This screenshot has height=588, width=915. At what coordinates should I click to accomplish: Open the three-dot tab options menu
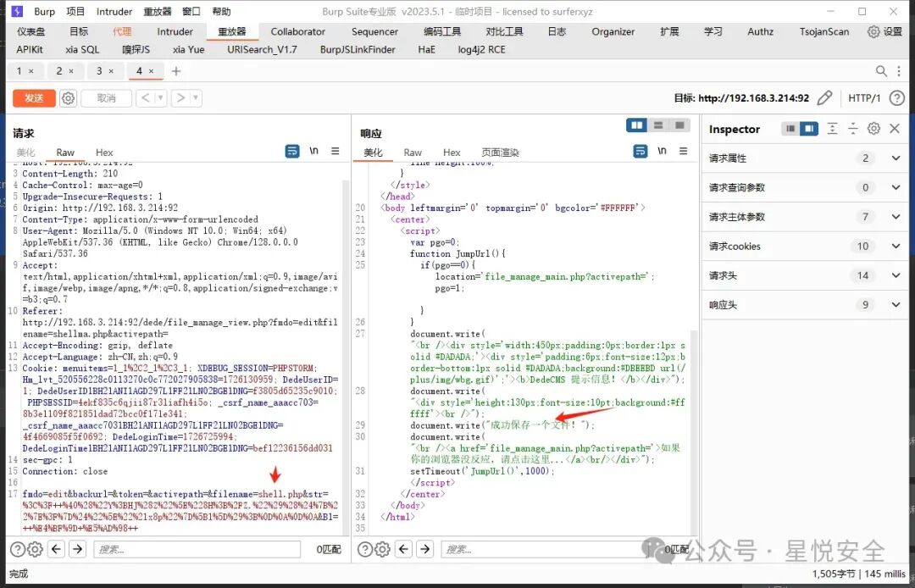tap(899, 71)
